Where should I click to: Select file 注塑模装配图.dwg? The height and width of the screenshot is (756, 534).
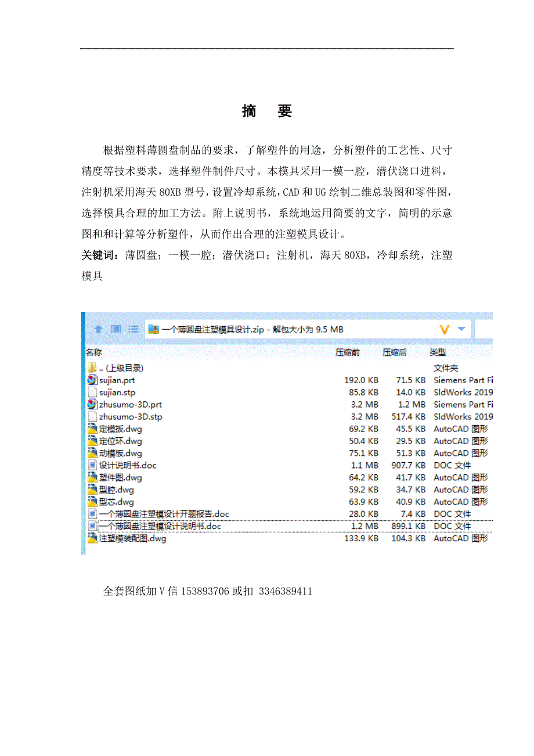click(x=133, y=539)
